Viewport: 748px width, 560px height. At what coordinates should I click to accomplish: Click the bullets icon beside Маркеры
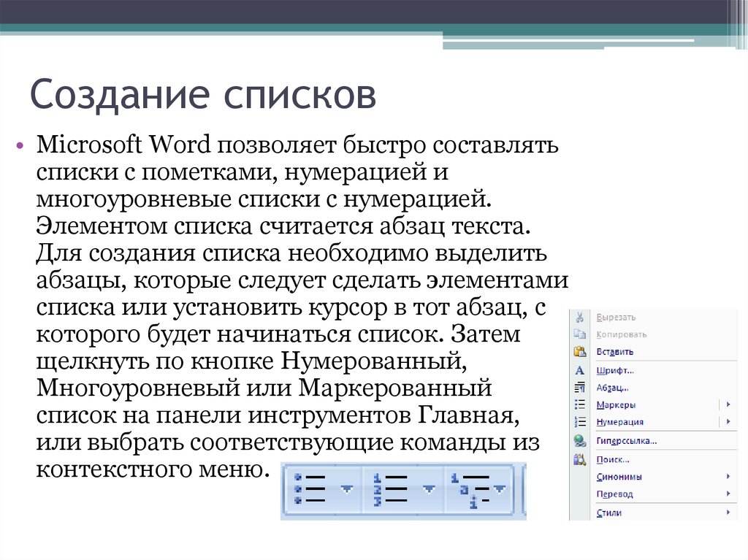point(579,404)
